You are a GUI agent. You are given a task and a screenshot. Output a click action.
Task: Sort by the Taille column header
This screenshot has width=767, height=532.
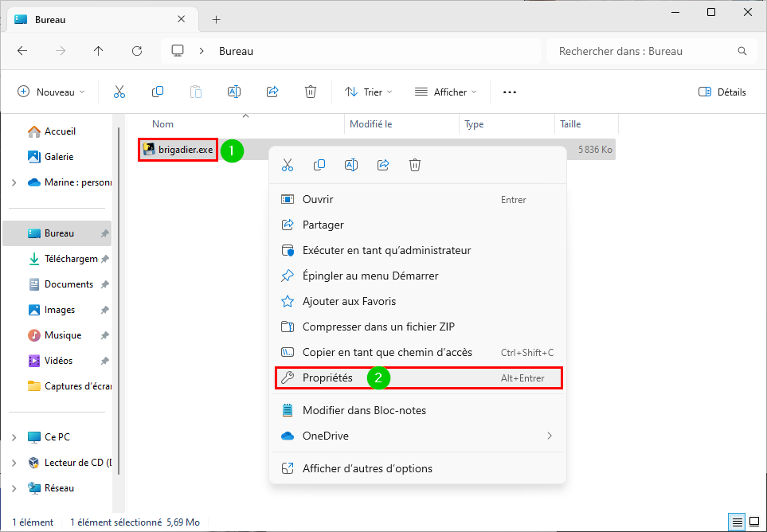coord(586,124)
